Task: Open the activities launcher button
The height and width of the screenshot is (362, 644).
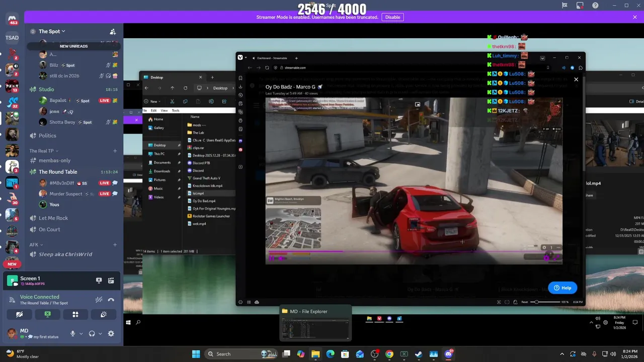Action: (x=75, y=314)
